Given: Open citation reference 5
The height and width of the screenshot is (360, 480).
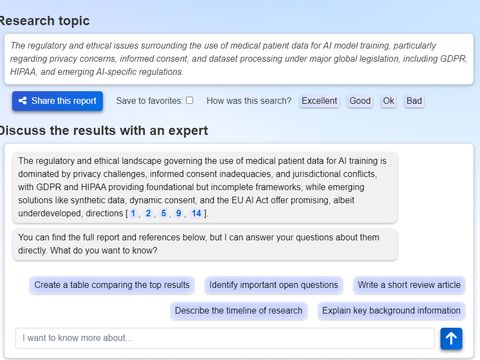Looking at the screenshot, I should coord(164,213).
